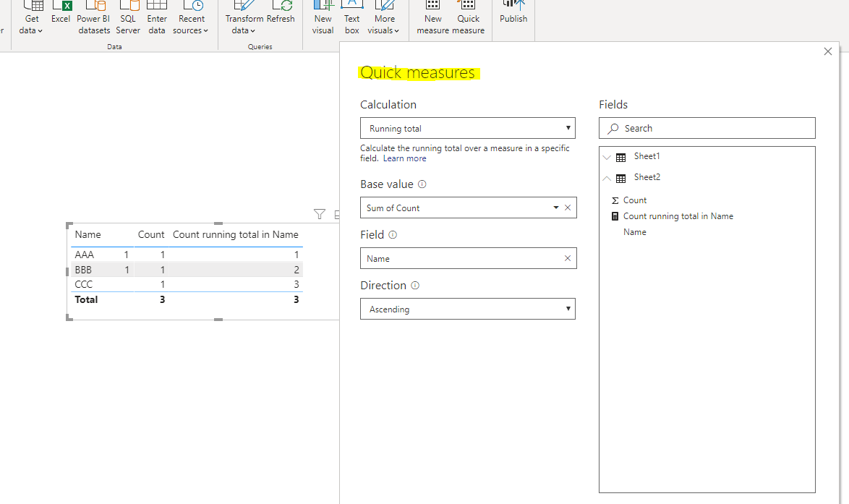Image resolution: width=849 pixels, height=504 pixels.
Task: Click the Enter data button
Action: (x=157, y=18)
